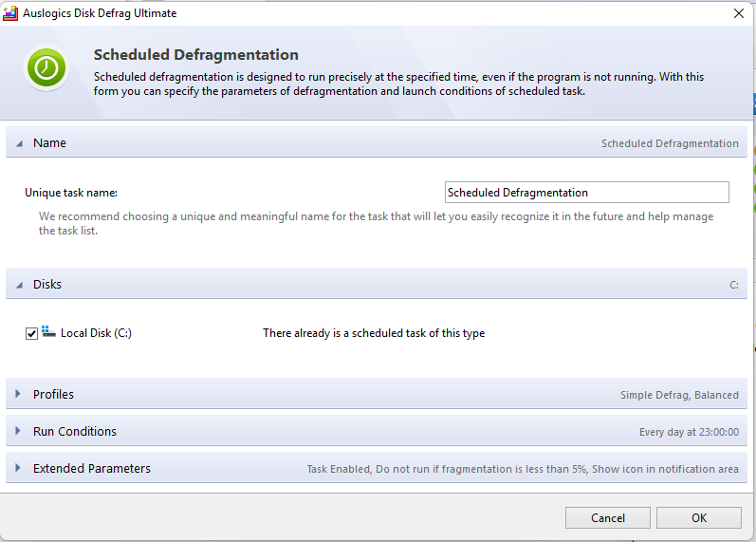756x542 pixels.
Task: Click the Auslogics Disk Defrag title bar icon
Action: click(x=11, y=13)
